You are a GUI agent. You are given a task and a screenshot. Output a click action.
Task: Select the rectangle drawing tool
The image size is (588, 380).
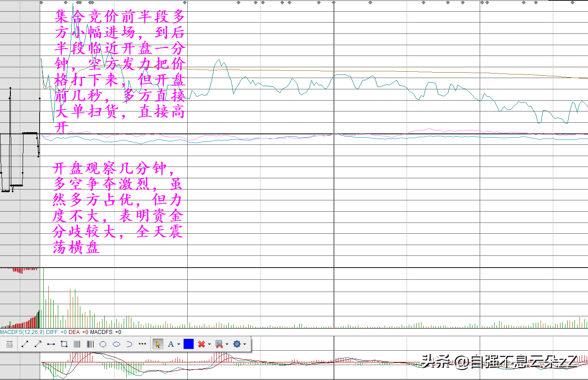tap(64, 344)
